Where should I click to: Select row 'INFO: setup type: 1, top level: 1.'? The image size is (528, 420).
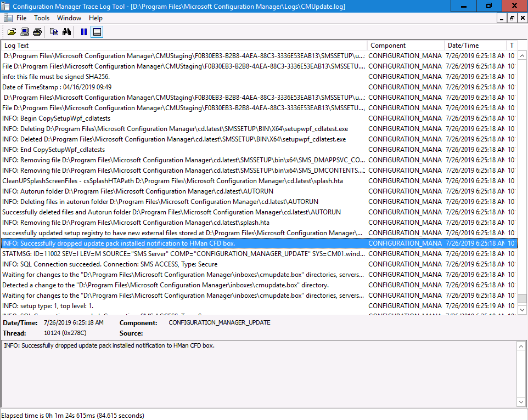(259, 306)
